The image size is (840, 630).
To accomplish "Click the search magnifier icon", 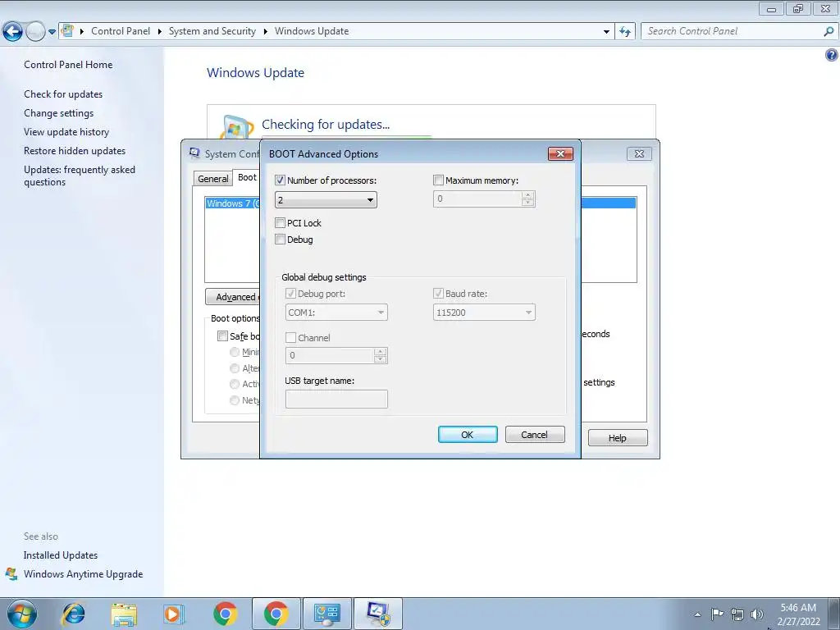I will click(x=829, y=32).
